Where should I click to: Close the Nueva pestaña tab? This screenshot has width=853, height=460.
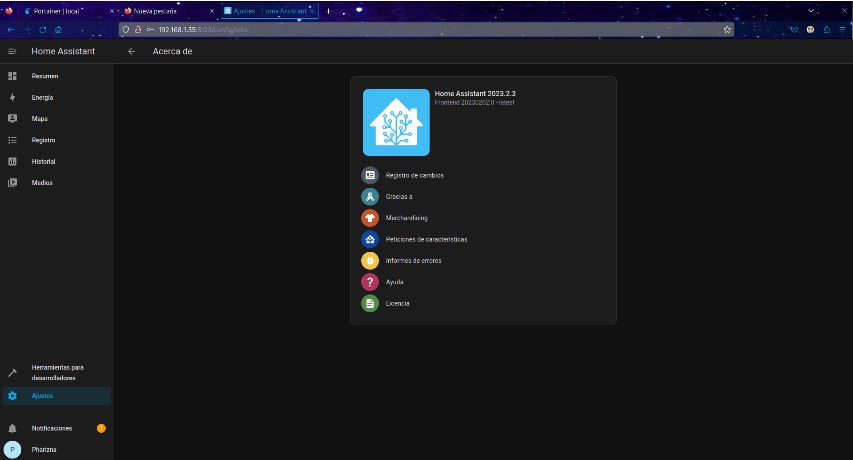212,11
